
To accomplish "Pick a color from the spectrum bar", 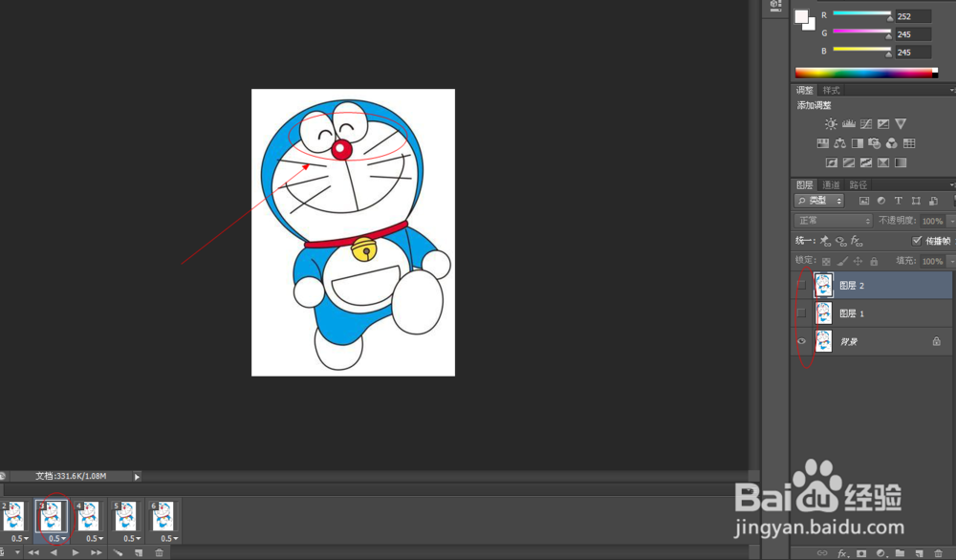I will point(866,74).
